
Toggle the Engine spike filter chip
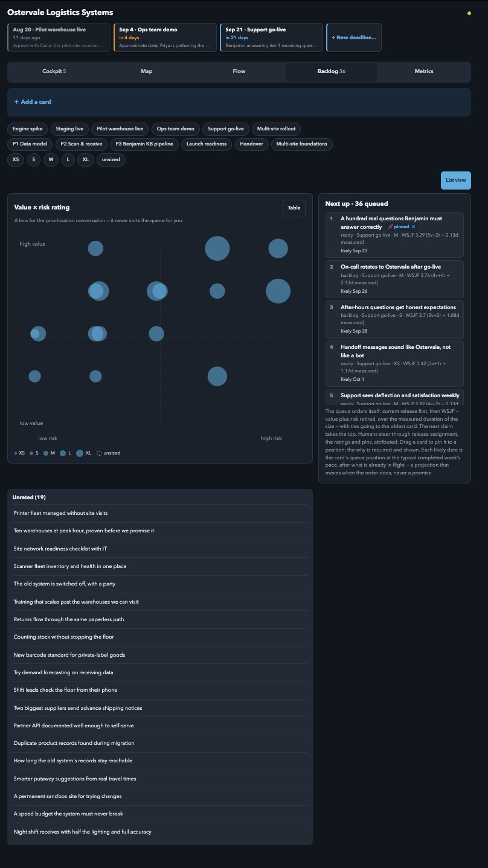pos(28,129)
